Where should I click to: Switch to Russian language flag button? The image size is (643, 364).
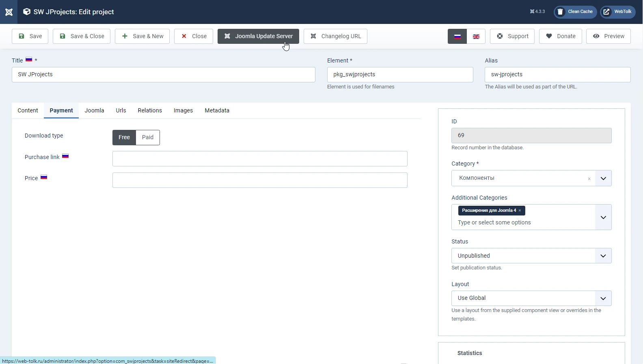point(457,37)
